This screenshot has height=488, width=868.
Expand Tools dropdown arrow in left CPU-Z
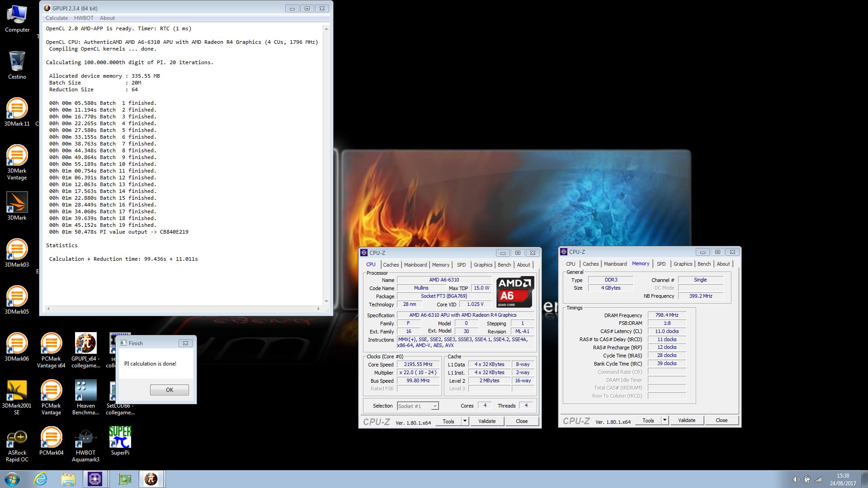coord(465,421)
